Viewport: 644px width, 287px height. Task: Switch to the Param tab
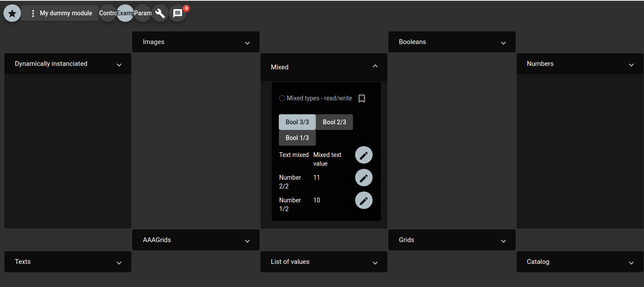(x=143, y=14)
